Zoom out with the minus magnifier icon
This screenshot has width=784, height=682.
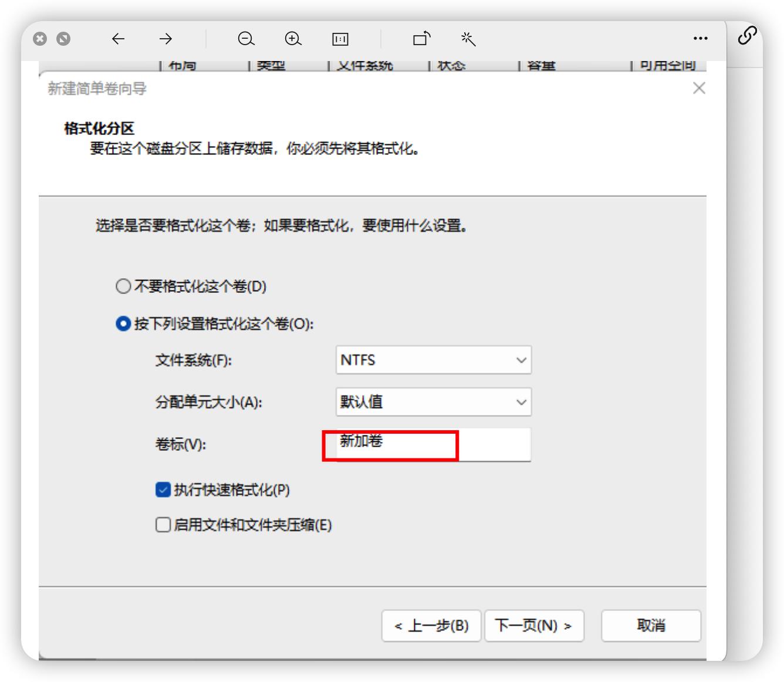[x=246, y=39]
